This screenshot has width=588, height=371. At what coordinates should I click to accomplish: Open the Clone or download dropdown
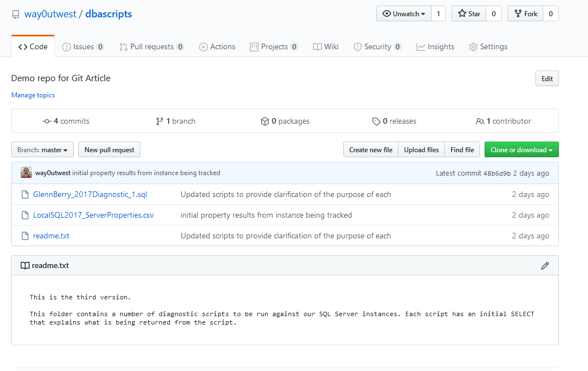[x=521, y=150]
